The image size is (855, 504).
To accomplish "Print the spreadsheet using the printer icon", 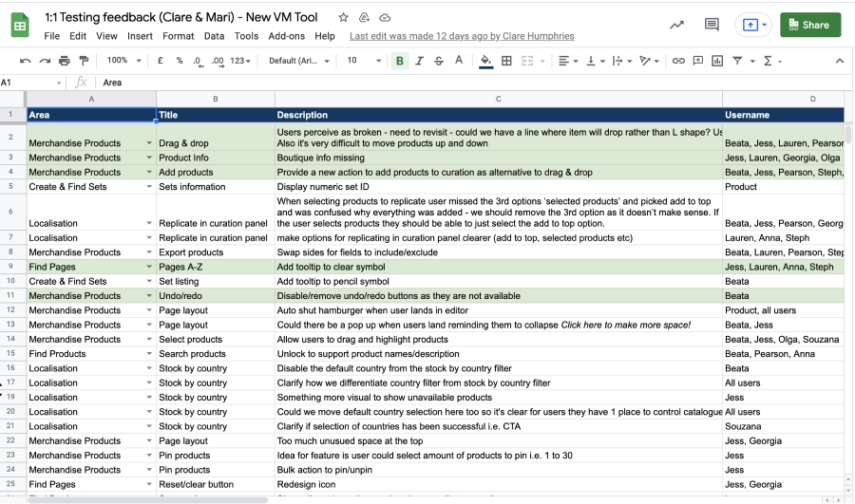I will click(64, 61).
